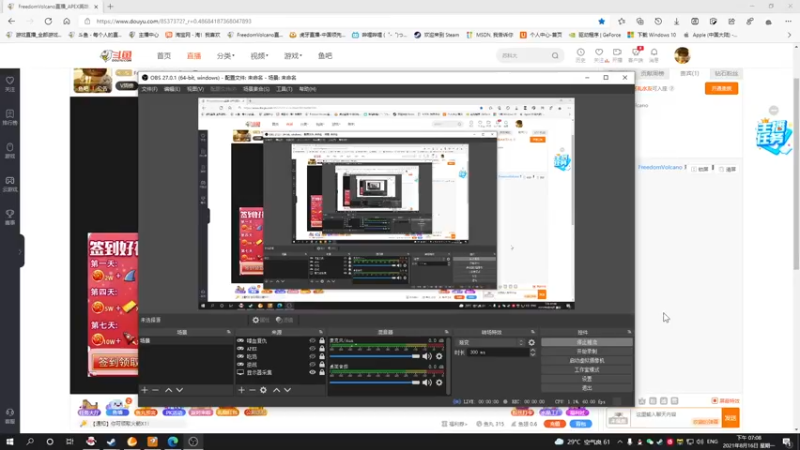
Task: Click the Douyu search magnifier icon
Action: pos(555,56)
